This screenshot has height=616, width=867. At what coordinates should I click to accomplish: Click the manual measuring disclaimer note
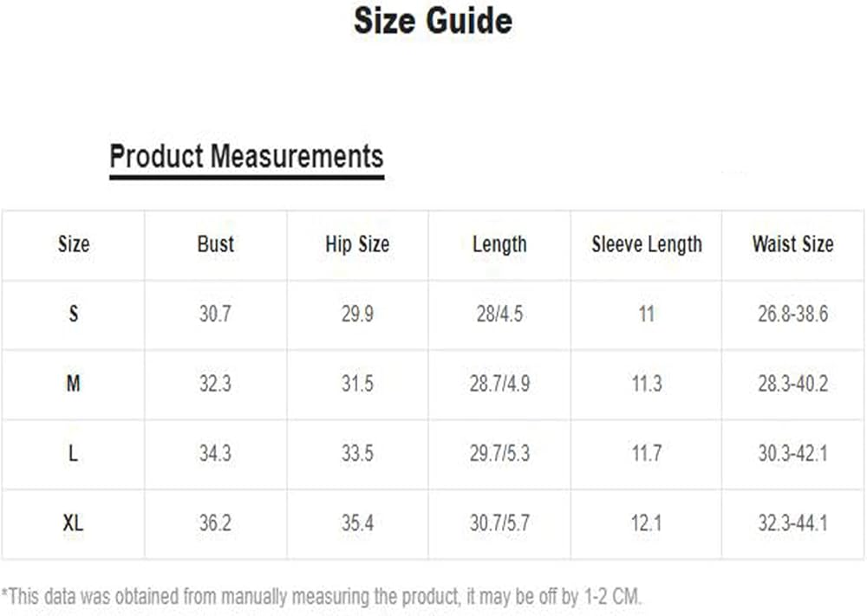pos(322,597)
